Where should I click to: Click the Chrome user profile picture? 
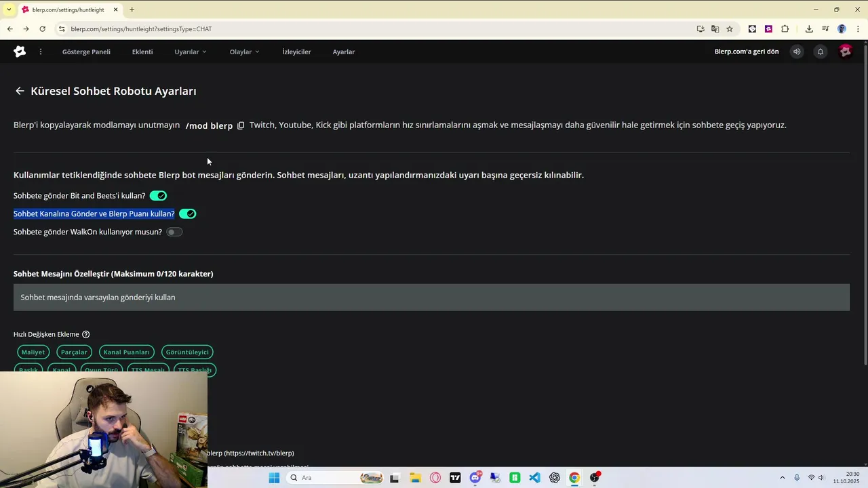842,29
